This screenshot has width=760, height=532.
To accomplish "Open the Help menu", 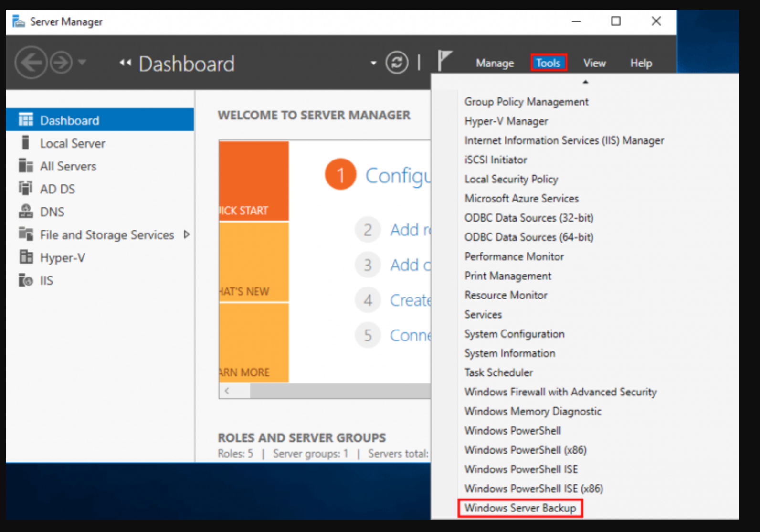I will [x=641, y=63].
